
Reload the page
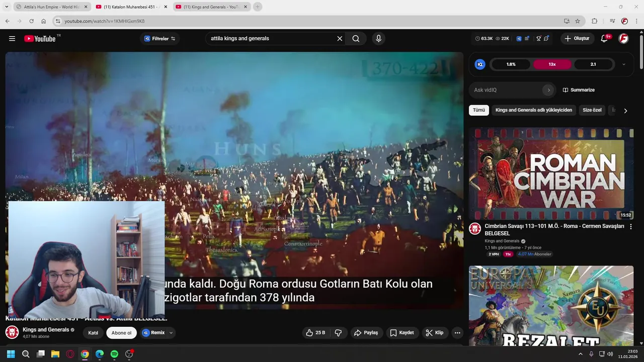31,21
